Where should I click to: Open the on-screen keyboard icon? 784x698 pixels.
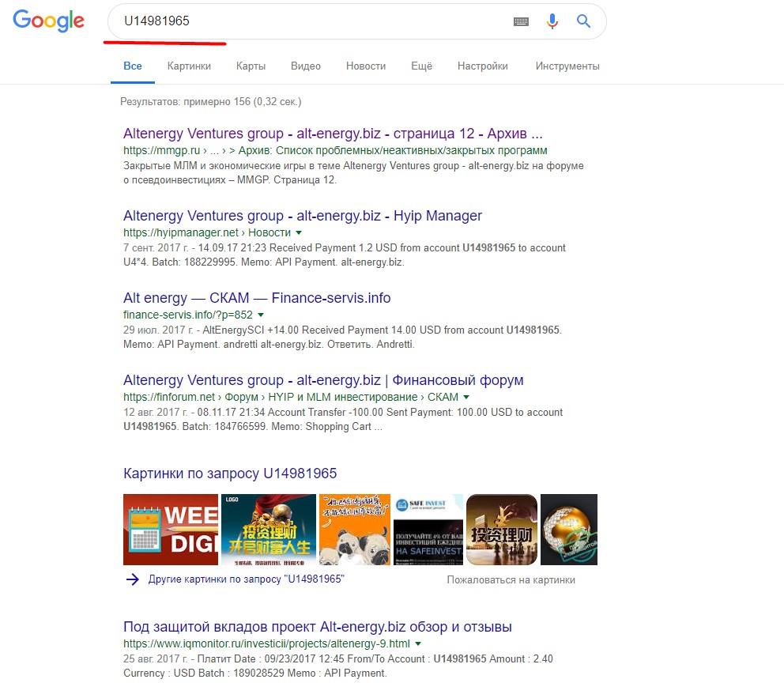[x=521, y=21]
